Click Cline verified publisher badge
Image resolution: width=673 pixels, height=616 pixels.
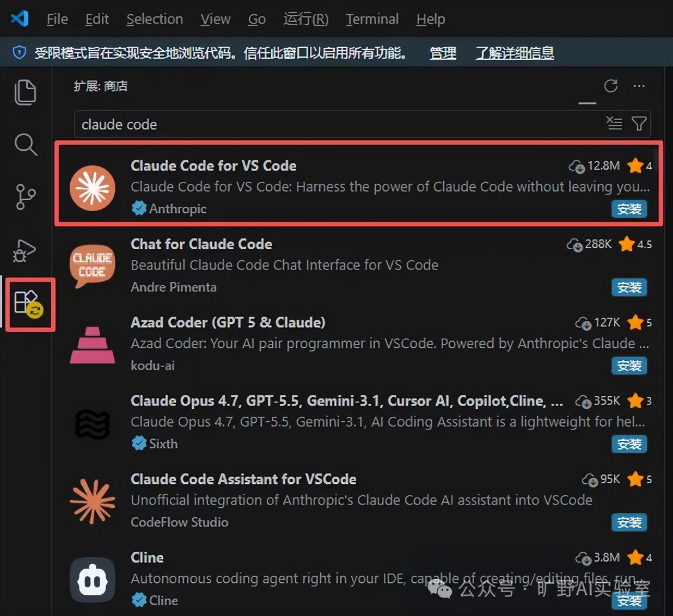(139, 600)
